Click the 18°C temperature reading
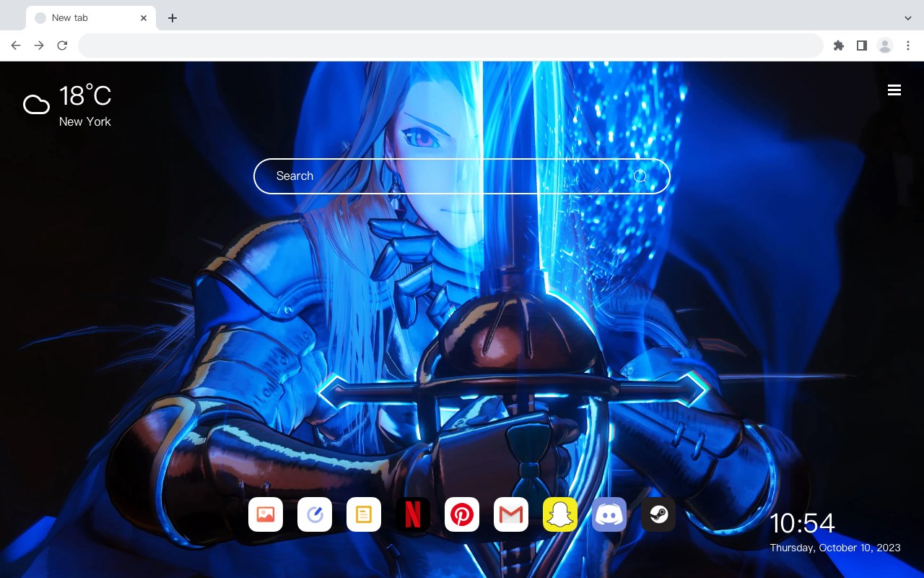Viewport: 924px width, 578px height. click(x=85, y=96)
